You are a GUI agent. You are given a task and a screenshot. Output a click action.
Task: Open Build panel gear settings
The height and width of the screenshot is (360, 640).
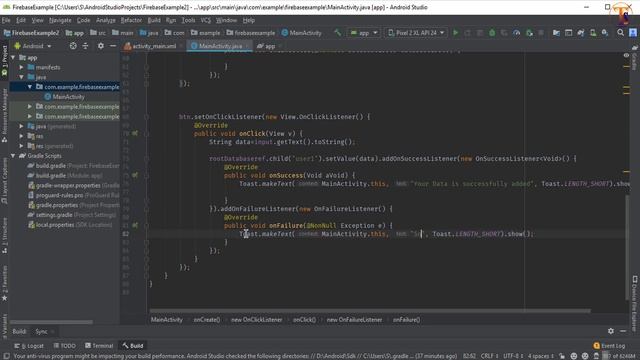click(x=611, y=331)
